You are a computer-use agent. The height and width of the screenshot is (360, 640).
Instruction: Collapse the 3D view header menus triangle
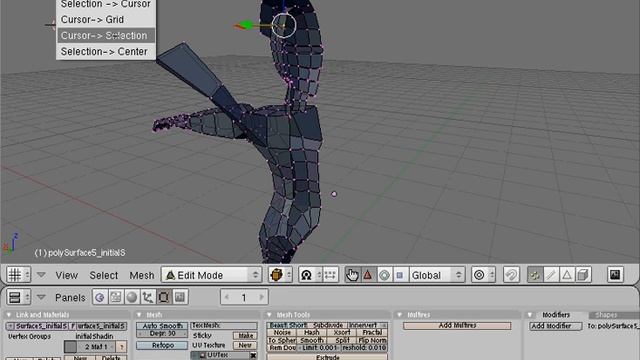pos(41,275)
